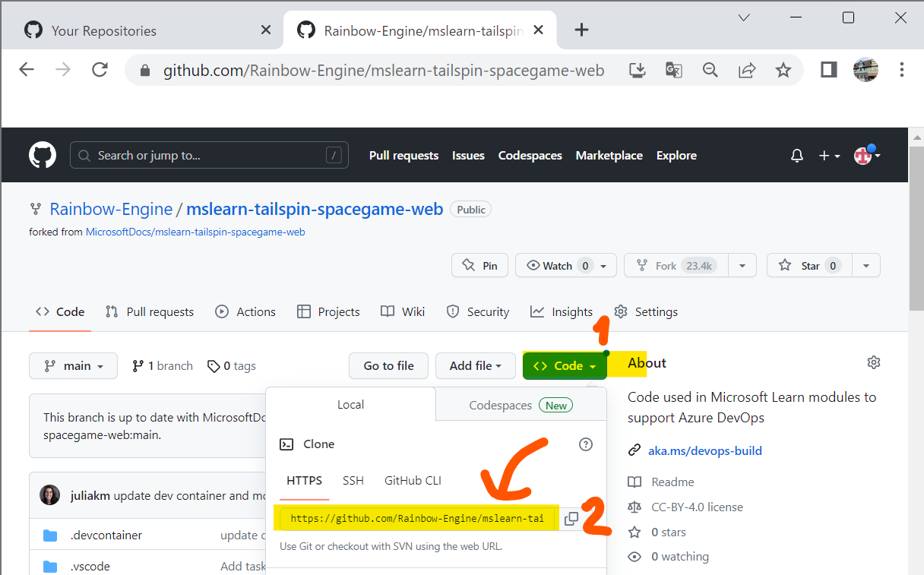The height and width of the screenshot is (575, 924).
Task: Select the HTTPS clone option
Action: pos(305,480)
